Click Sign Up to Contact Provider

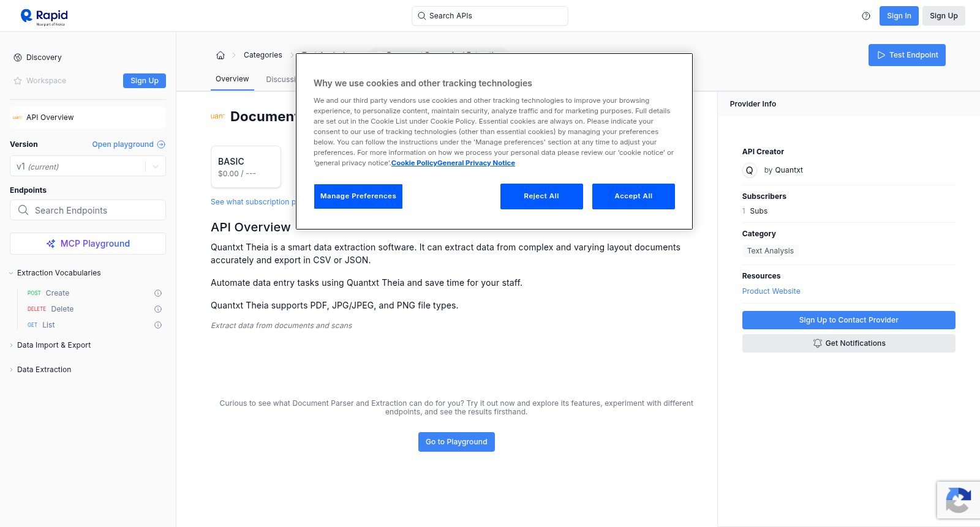848,320
